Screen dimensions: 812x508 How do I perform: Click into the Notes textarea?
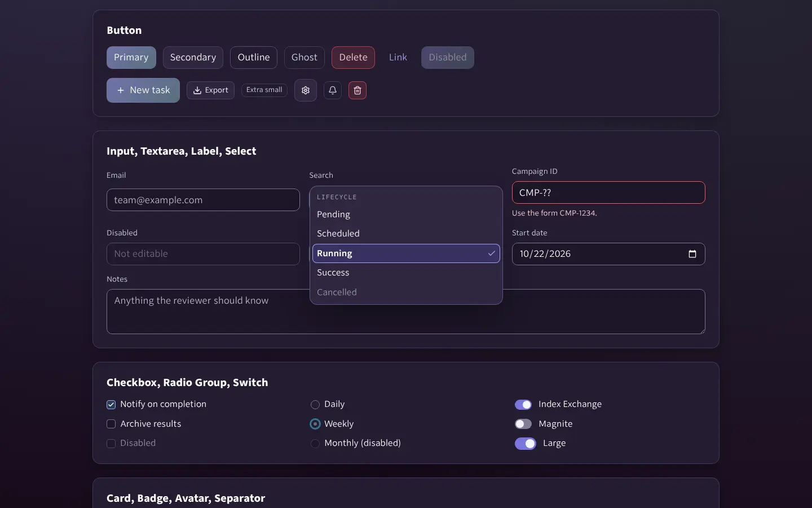tap(406, 312)
